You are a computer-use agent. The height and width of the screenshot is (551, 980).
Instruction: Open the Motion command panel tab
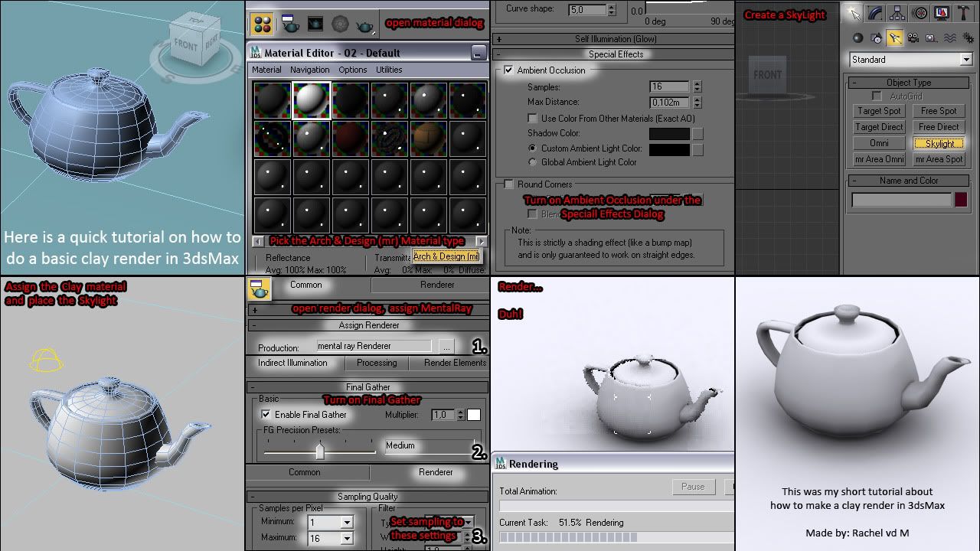pos(920,13)
